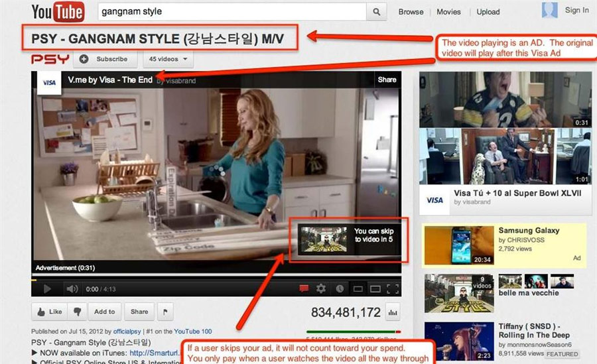Click Share in the video player header
Image resolution: width=597 pixels, height=364 pixels.
pos(387,80)
